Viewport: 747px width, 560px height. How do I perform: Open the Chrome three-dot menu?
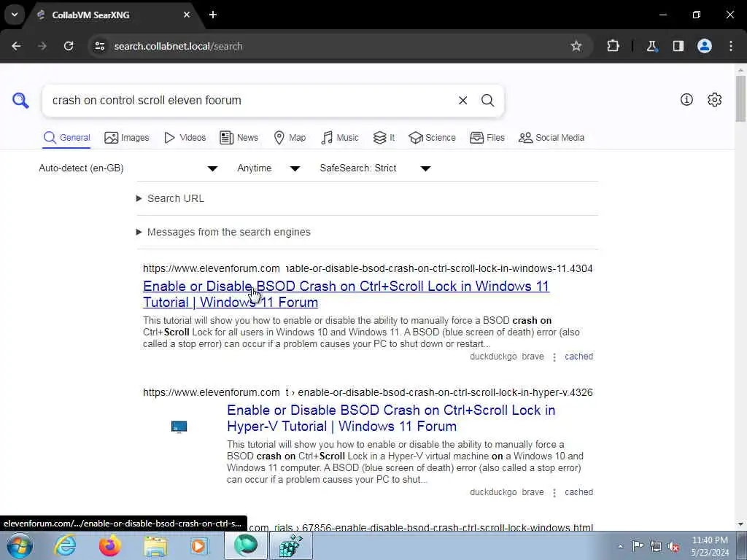click(731, 46)
